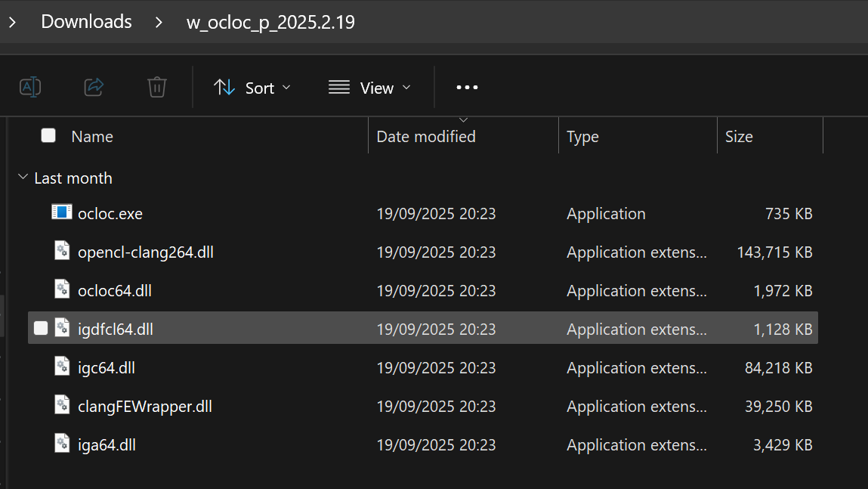868x489 pixels.
Task: Click the date modified of ocloc.exe
Action: (x=436, y=214)
